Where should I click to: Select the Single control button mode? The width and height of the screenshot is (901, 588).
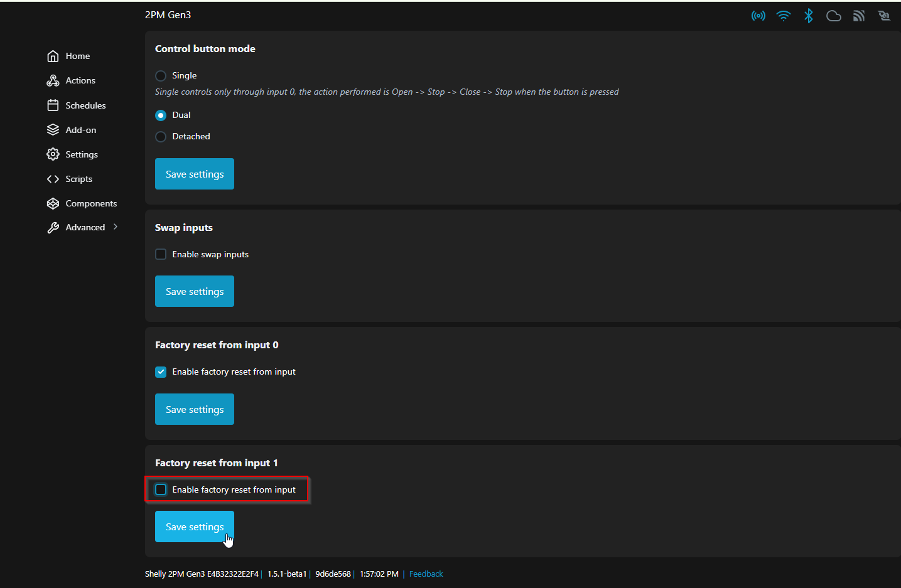pos(161,76)
